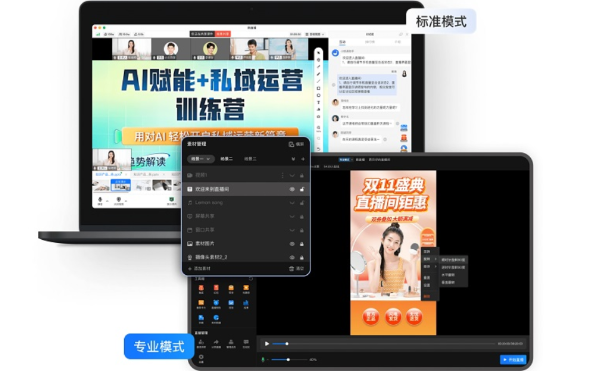This screenshot has height=371, width=600.
Task: Expand the chevron on Lemon song row
Action: tap(292, 203)
